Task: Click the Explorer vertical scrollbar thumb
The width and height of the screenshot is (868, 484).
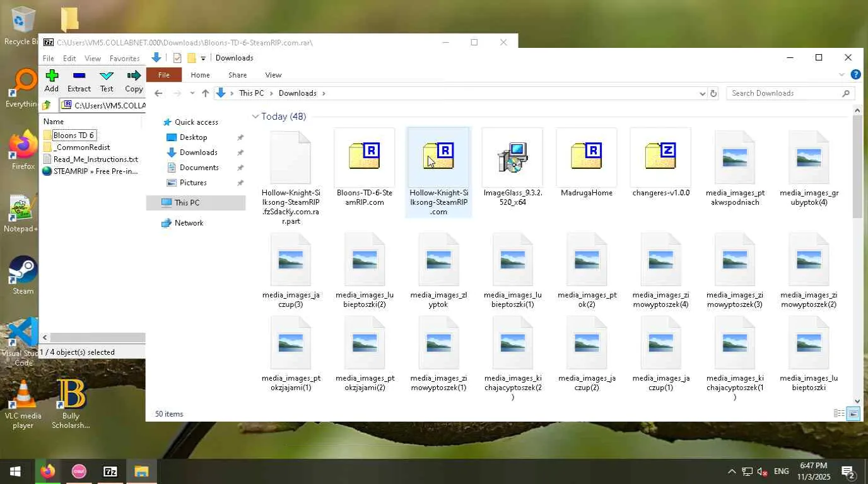Action: pyautogui.click(x=857, y=167)
